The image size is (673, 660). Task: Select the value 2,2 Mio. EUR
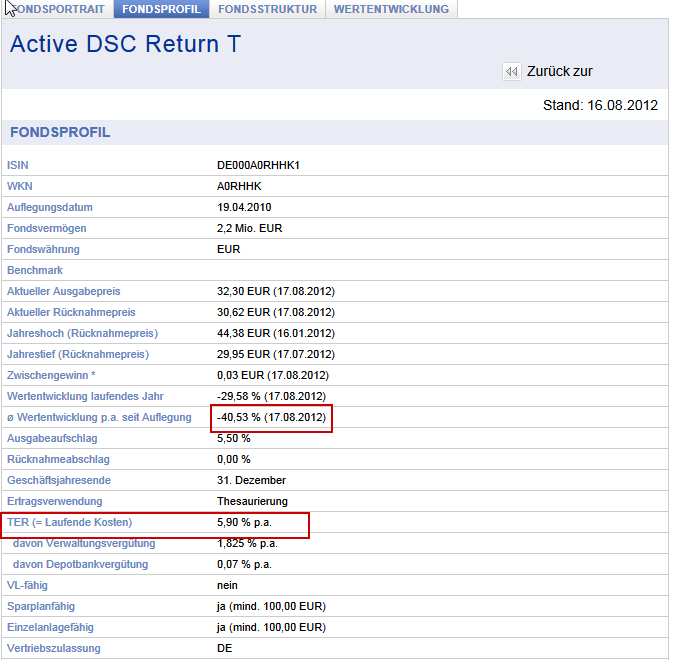(249, 228)
